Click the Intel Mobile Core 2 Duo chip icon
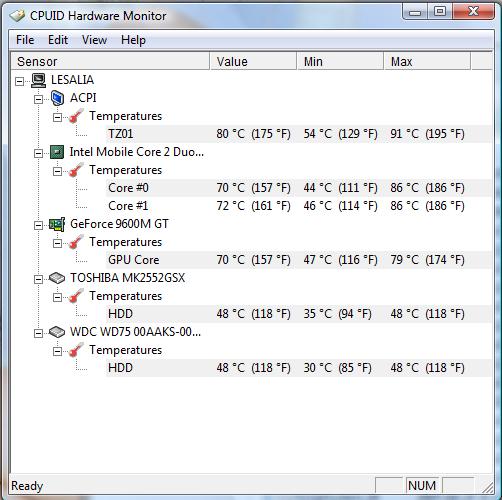This screenshot has width=502, height=500. 57,152
